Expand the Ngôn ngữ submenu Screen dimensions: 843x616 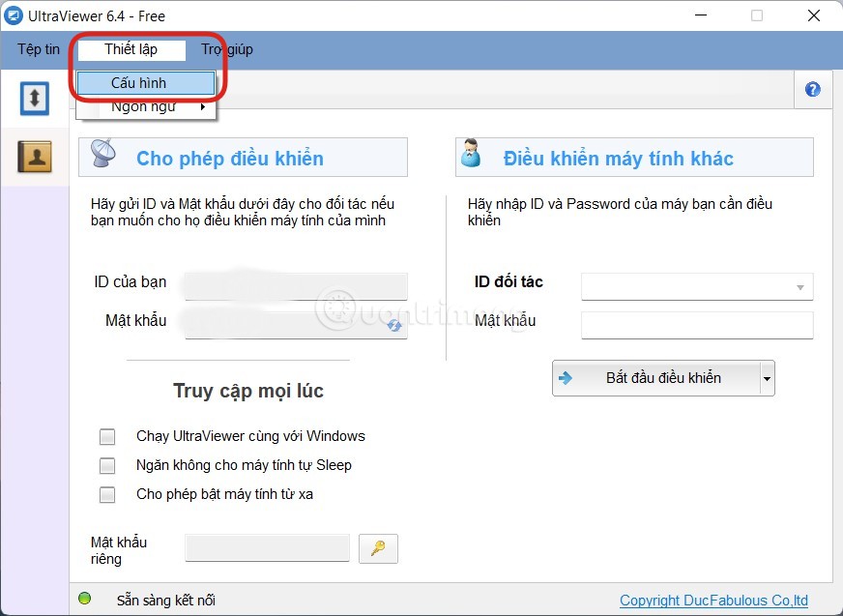tap(147, 107)
